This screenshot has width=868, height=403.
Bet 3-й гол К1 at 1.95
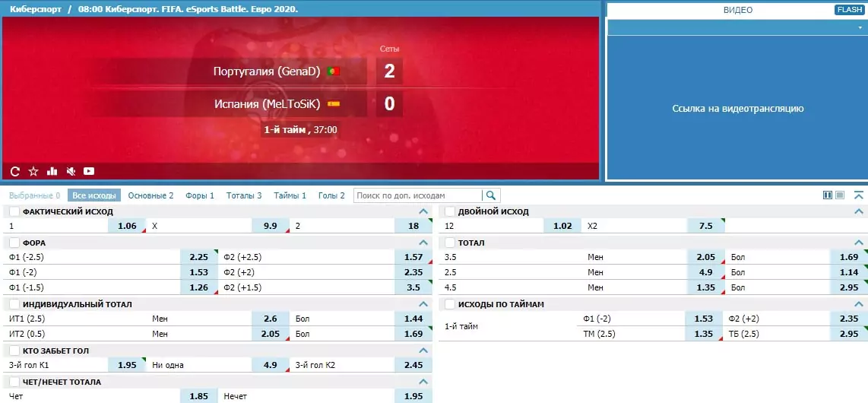(127, 365)
